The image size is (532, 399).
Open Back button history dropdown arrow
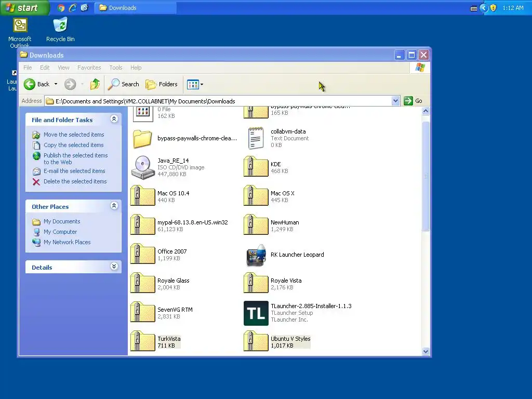point(56,84)
